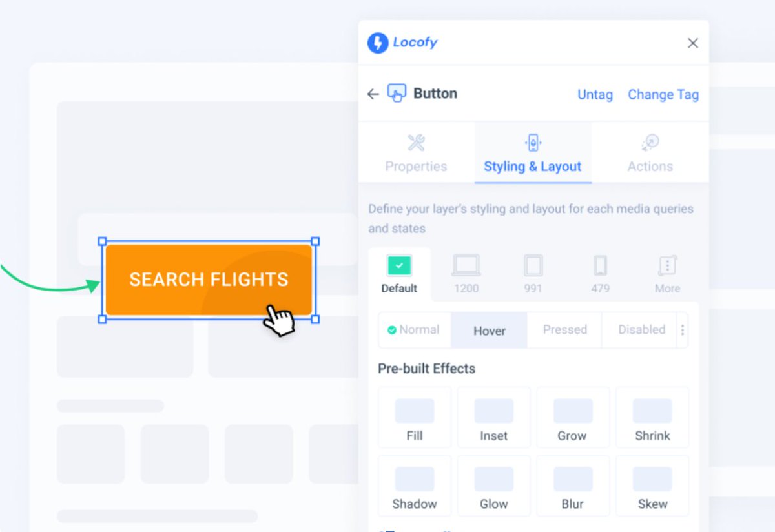
Task: Click the Pre-built Effects heading
Action: coord(426,369)
